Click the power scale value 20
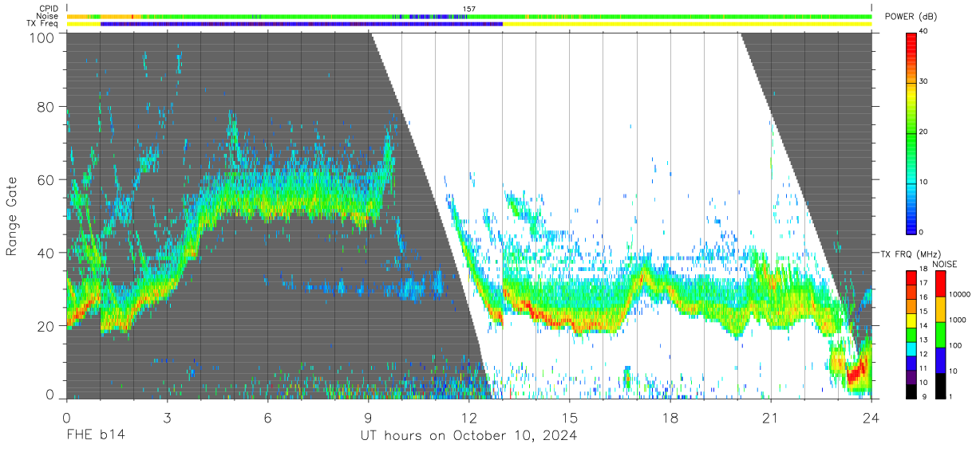 (x=923, y=132)
